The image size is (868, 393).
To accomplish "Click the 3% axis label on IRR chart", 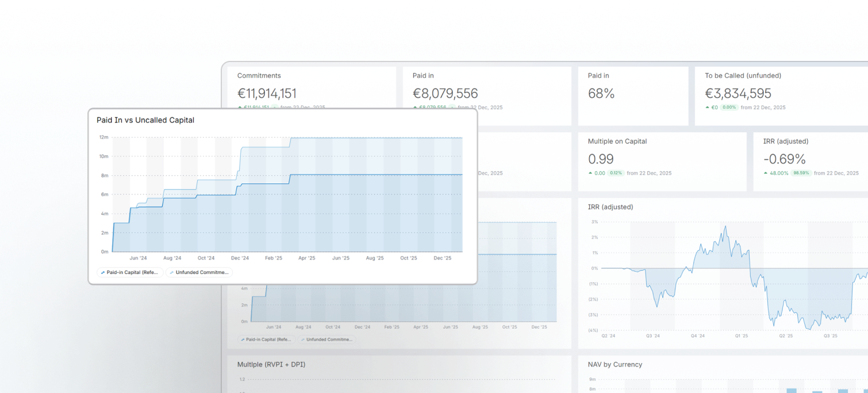I will tap(594, 222).
